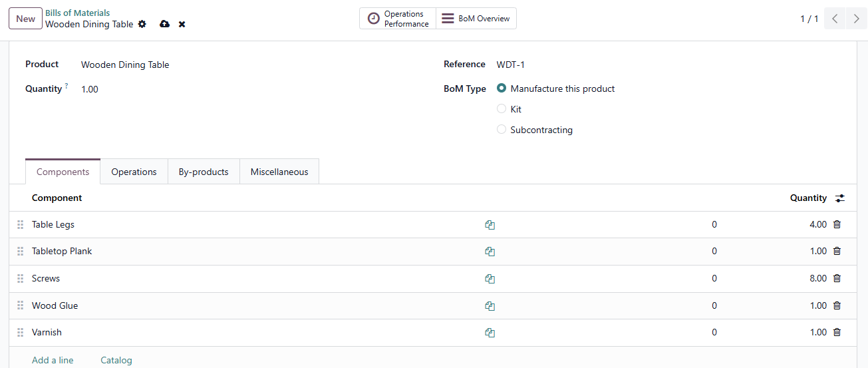Image resolution: width=868 pixels, height=368 pixels.
Task: Go to the previous record arrow
Action: [x=835, y=19]
